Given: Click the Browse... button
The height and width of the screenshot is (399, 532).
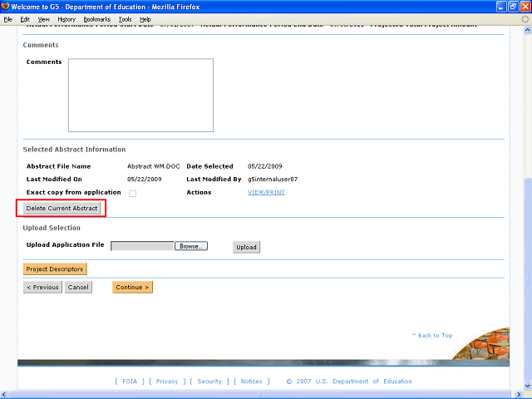Looking at the screenshot, I should pyautogui.click(x=191, y=246).
